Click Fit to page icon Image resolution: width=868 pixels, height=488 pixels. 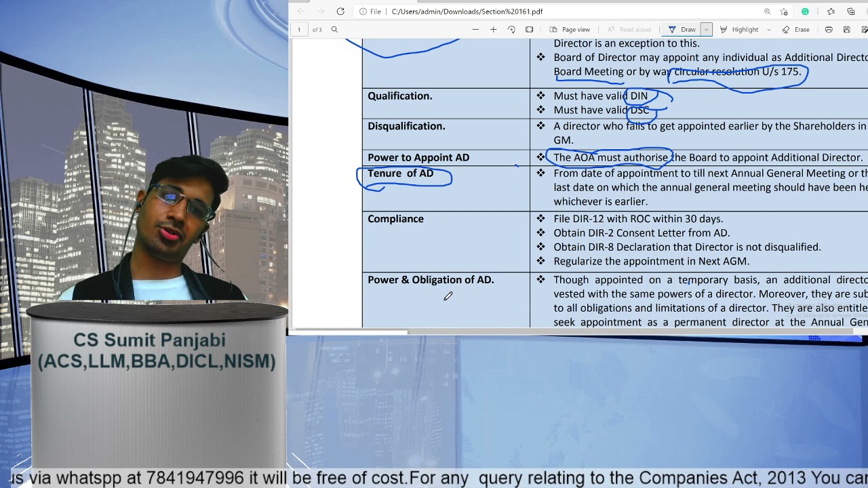pyautogui.click(x=530, y=29)
